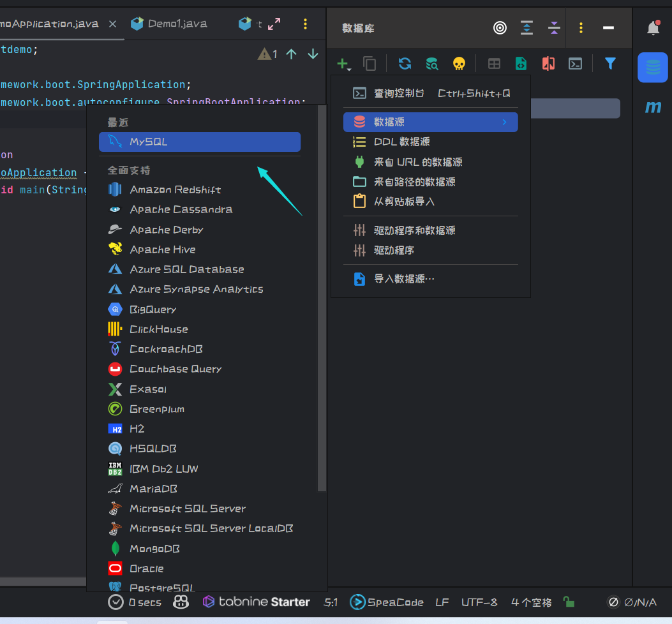Open 4 个空格 indent settings
672x624 pixels.
pyautogui.click(x=531, y=602)
